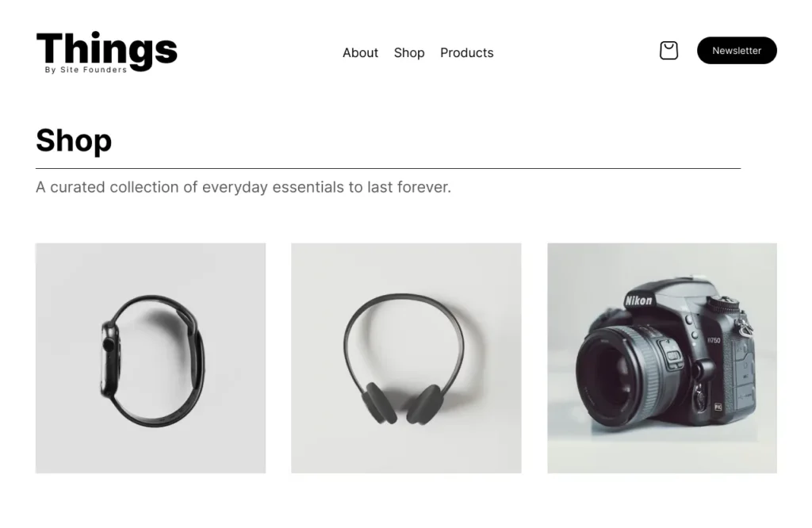812x528 pixels.
Task: Click the Nikon logo on the camera
Action: [x=639, y=300]
